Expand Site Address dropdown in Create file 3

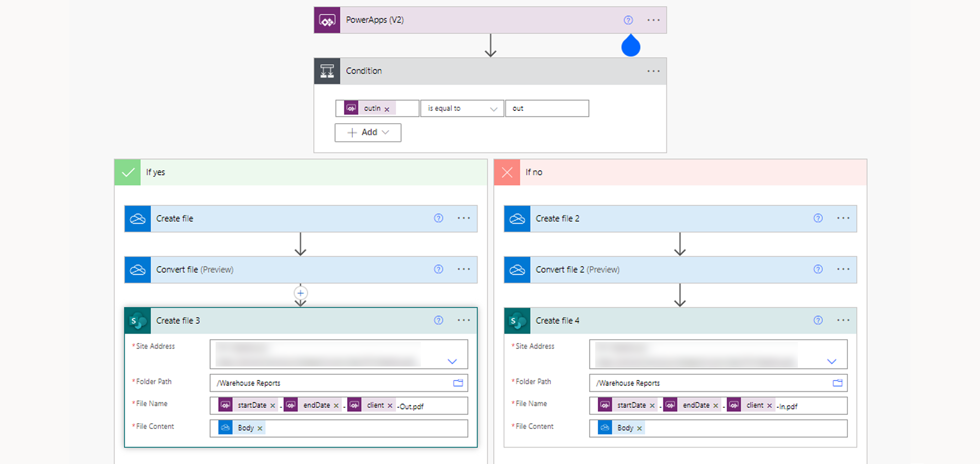coord(452,361)
